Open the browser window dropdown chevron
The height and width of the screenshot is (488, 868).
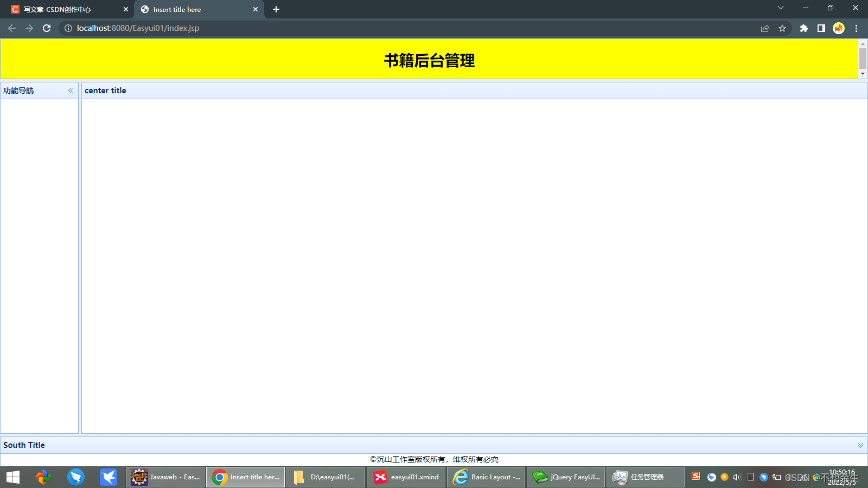(x=780, y=8)
